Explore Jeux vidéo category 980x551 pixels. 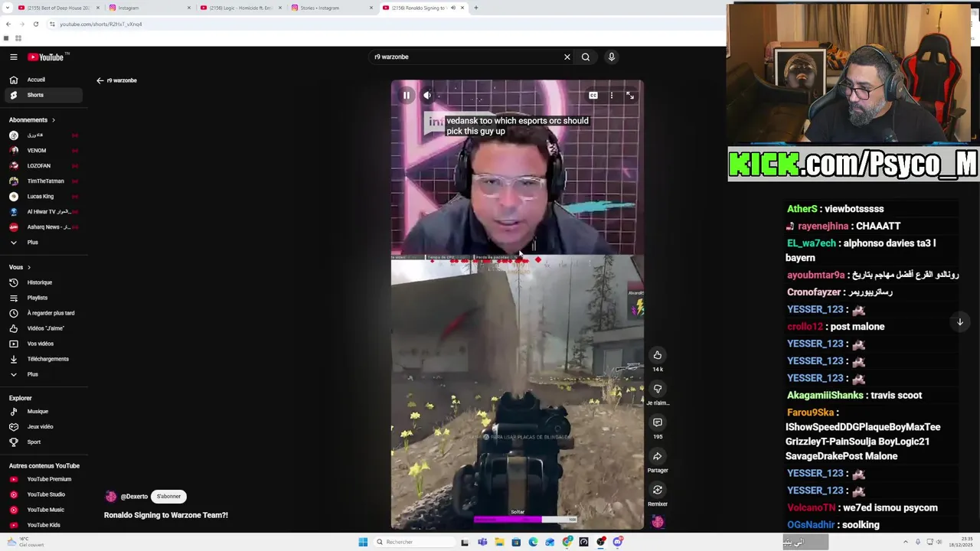tap(43, 427)
